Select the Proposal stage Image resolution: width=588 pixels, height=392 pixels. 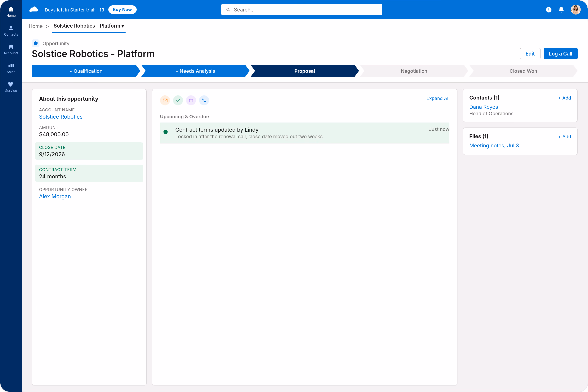[x=305, y=71]
